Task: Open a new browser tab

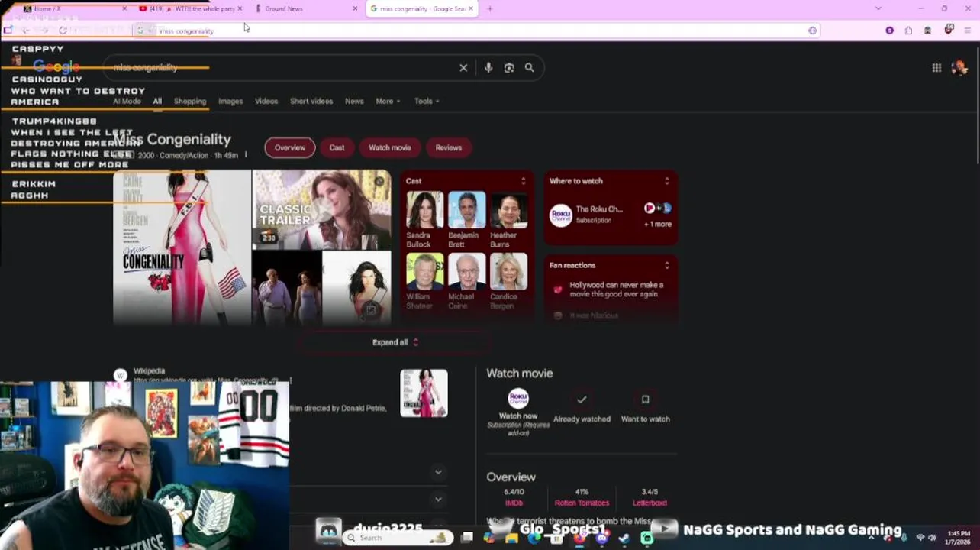Action: [490, 8]
